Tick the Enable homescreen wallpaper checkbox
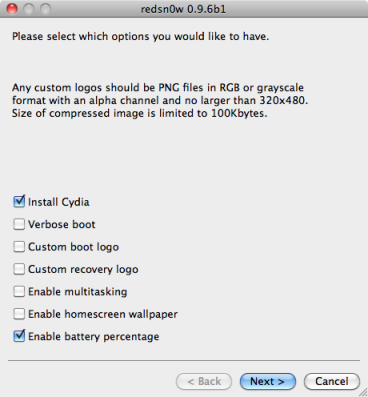 [19, 314]
